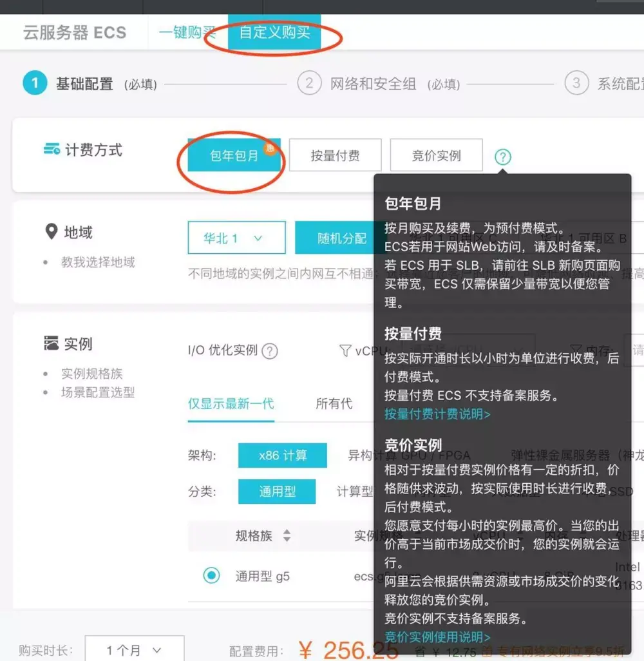This screenshot has height=661, width=644.
Task: Click the vCPU filter funnel icon
Action: click(x=345, y=350)
